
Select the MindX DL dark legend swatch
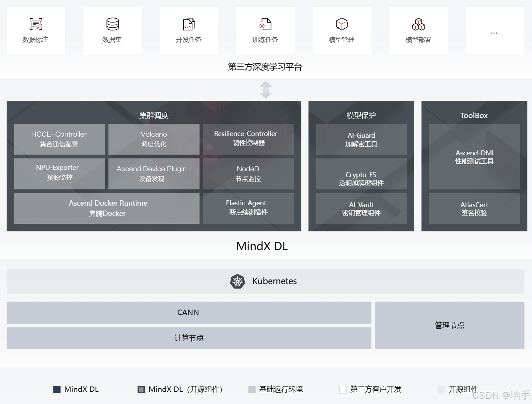[x=57, y=390]
